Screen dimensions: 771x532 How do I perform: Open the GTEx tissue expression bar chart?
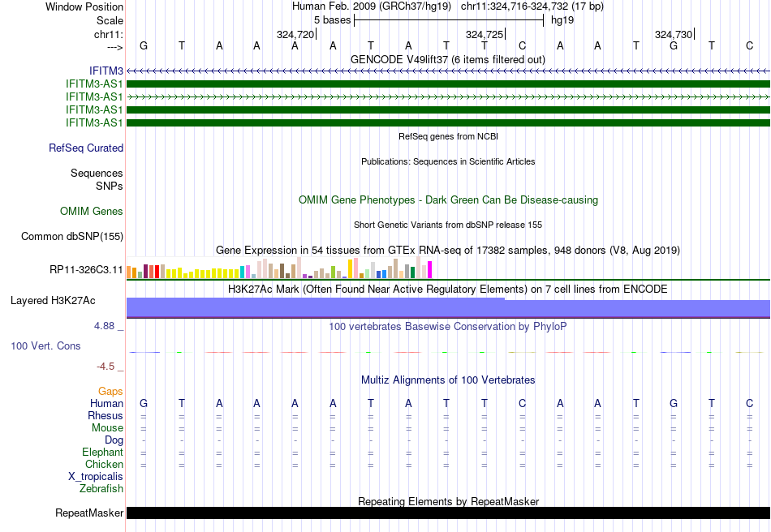279,268
